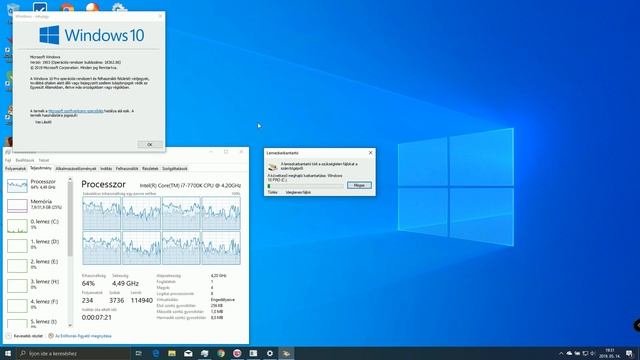This screenshot has width=640, height=360.
Task: Select the Processzor graph in sidebar
Action: (x=17, y=186)
